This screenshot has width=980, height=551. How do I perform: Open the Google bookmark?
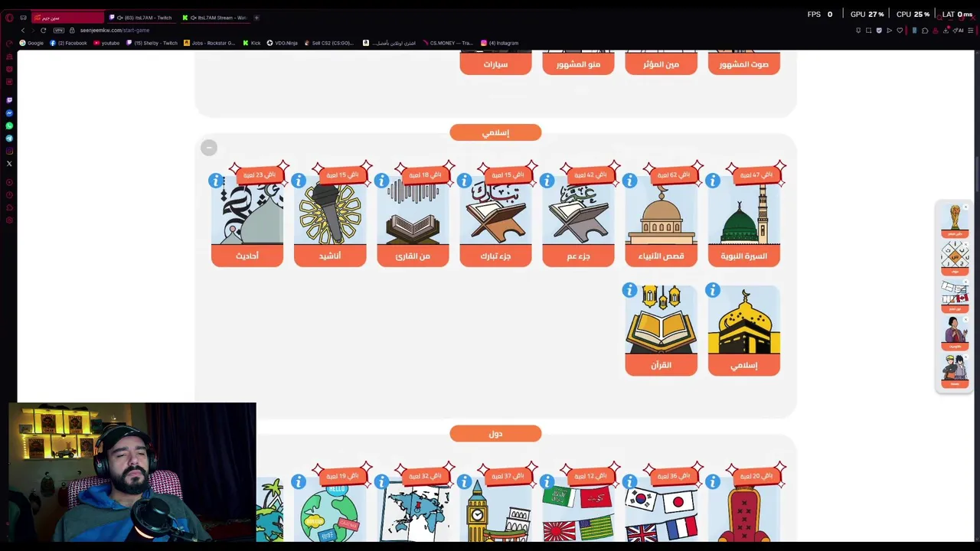31,43
